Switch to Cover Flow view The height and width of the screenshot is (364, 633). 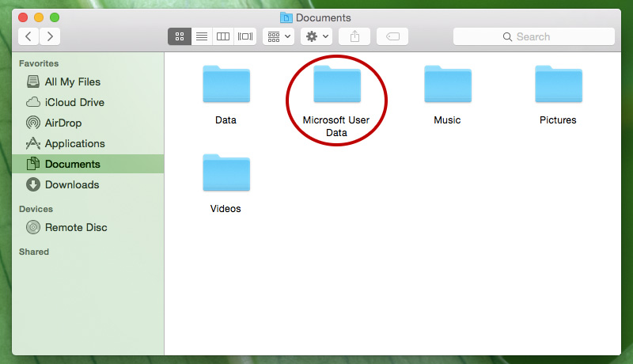[x=245, y=36]
